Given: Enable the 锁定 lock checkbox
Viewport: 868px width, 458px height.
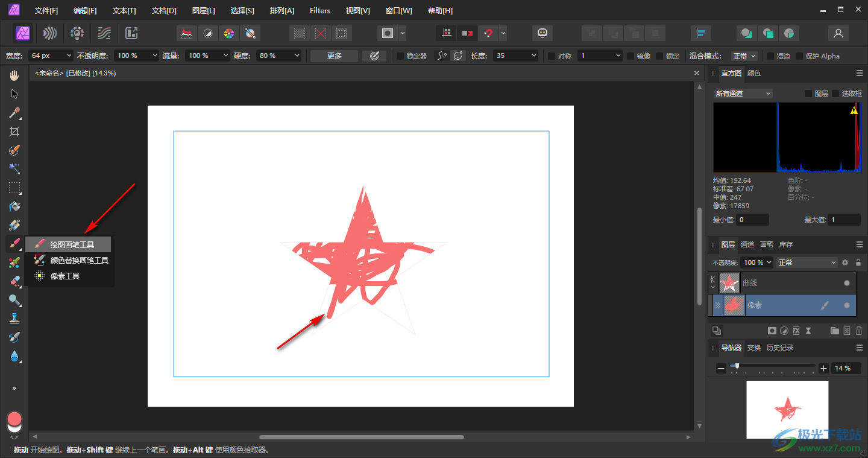Looking at the screenshot, I should point(659,56).
